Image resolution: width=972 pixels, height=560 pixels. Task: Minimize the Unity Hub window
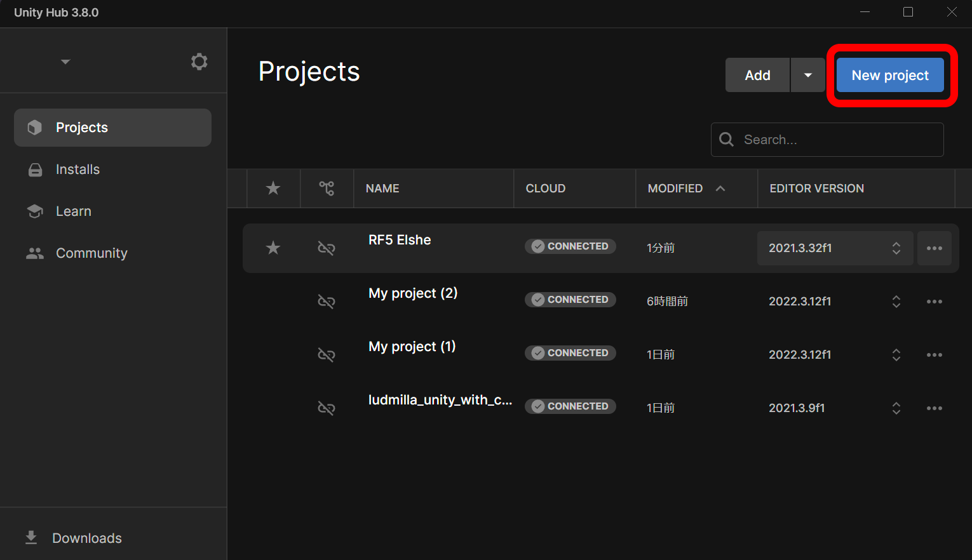865,12
